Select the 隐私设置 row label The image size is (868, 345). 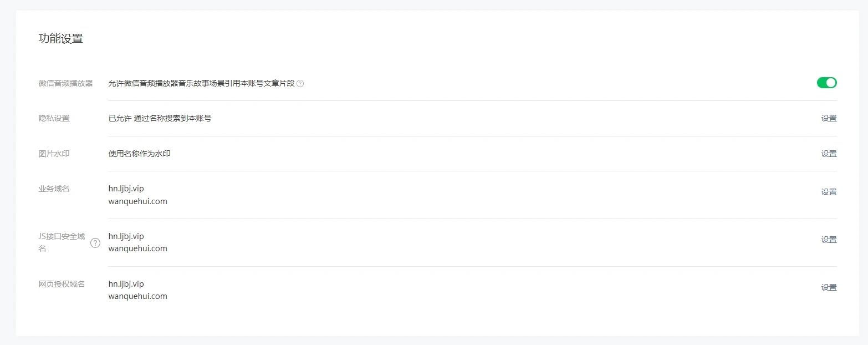(x=54, y=118)
